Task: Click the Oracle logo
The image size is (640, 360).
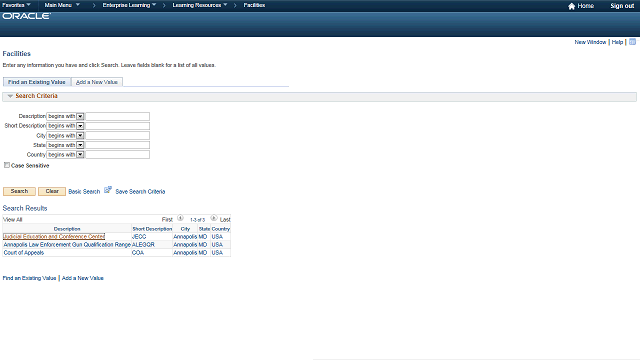Action: pyautogui.click(x=27, y=16)
